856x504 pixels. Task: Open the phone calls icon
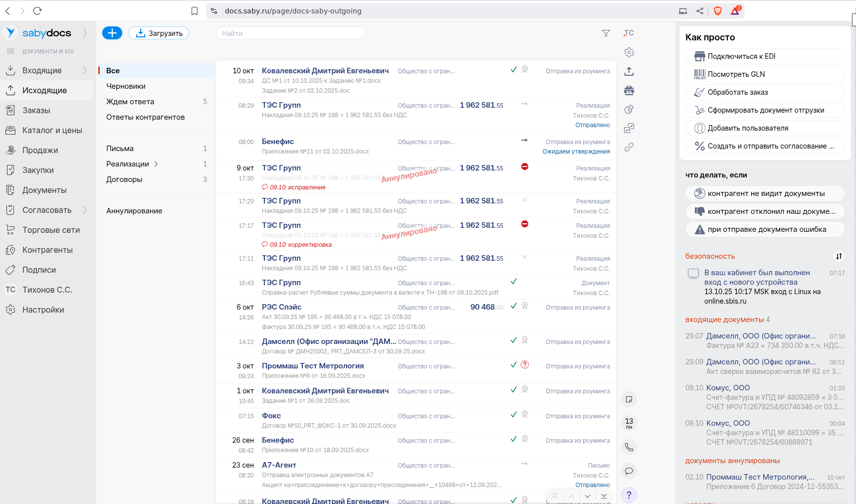point(629,447)
